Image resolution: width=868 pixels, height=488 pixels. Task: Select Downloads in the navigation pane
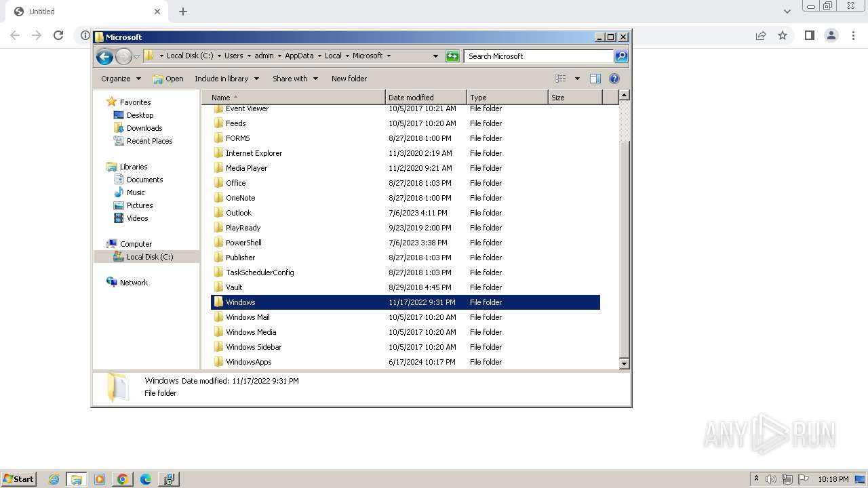click(144, 128)
